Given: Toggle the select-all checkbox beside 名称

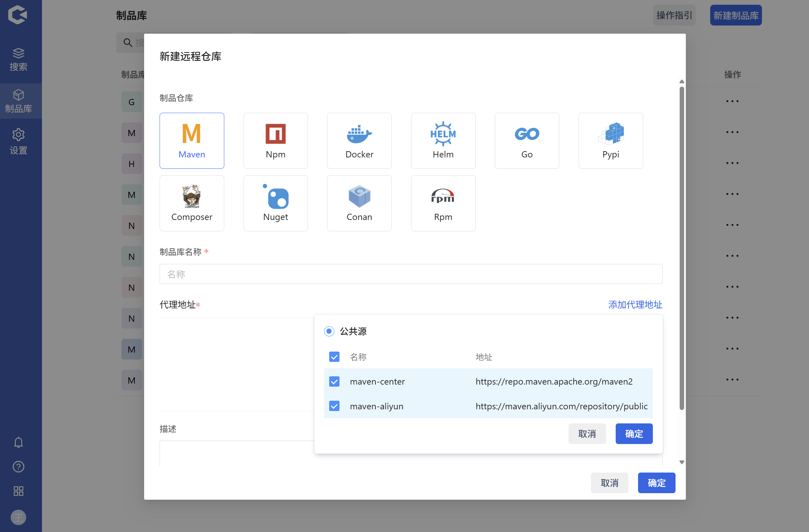Looking at the screenshot, I should 334,357.
